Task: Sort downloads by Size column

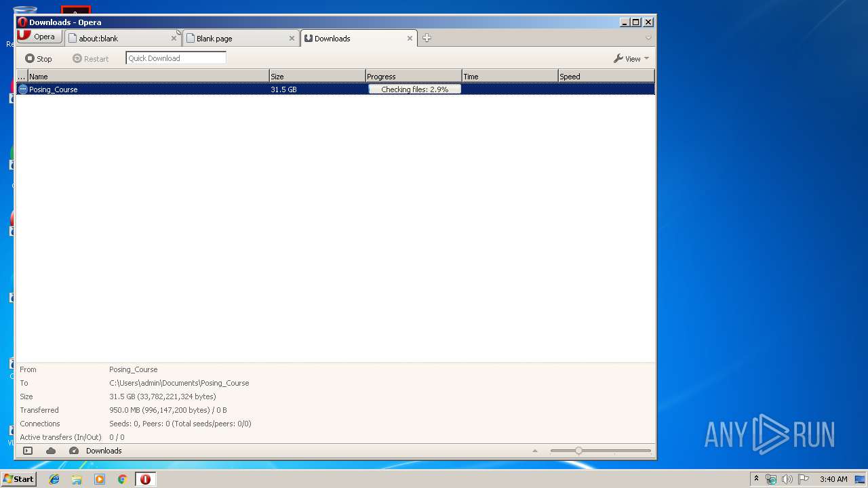Action: [317, 77]
